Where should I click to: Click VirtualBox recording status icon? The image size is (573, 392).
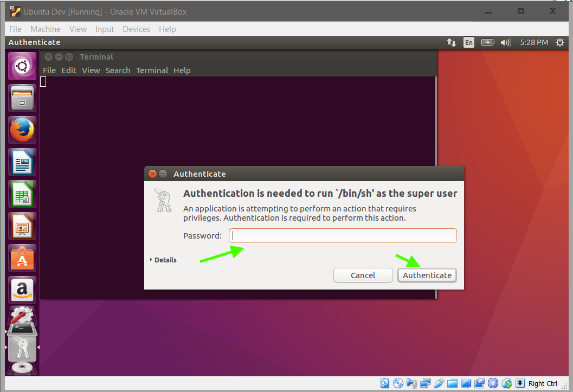(479, 383)
